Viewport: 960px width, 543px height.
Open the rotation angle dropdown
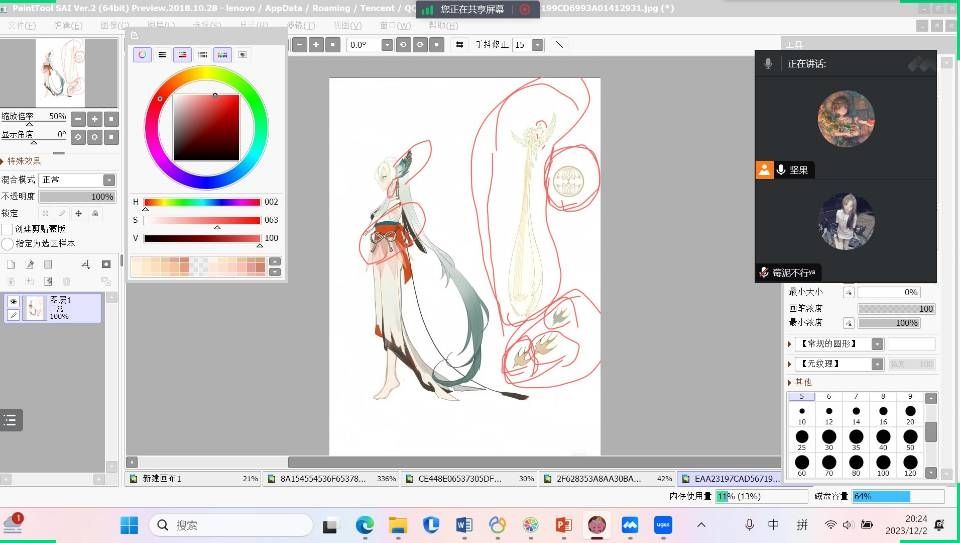pos(386,44)
